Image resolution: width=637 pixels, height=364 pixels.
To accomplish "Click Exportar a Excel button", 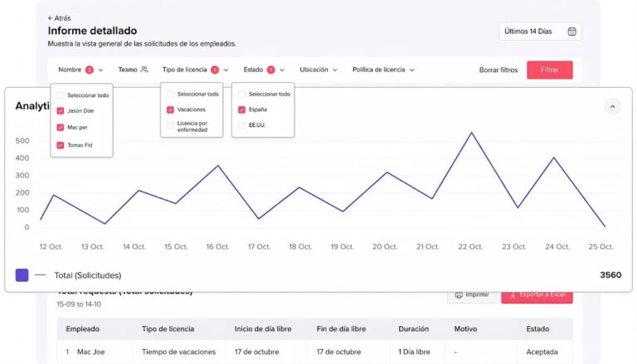I will pyautogui.click(x=537, y=296).
